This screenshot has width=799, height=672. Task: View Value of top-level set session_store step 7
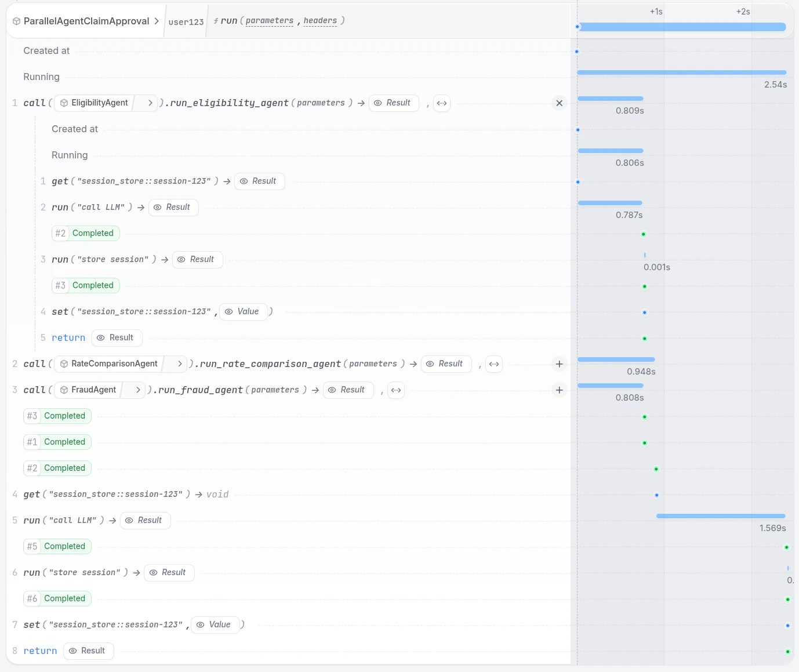click(215, 624)
